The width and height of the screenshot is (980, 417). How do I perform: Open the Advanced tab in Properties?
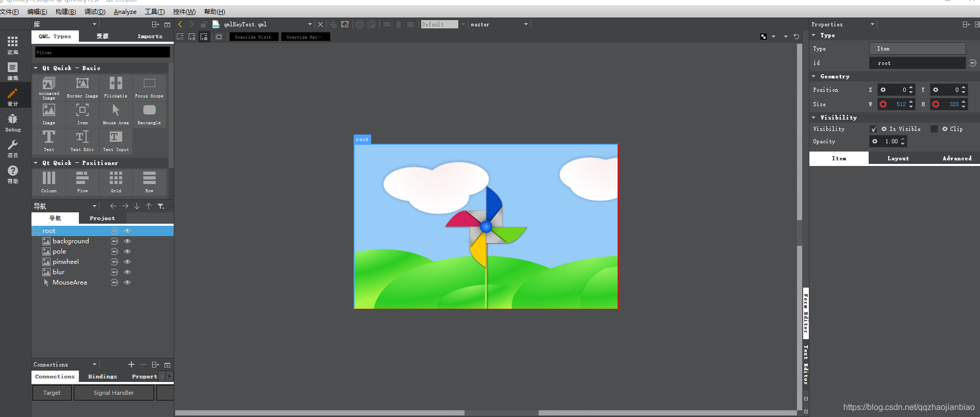pyautogui.click(x=957, y=158)
